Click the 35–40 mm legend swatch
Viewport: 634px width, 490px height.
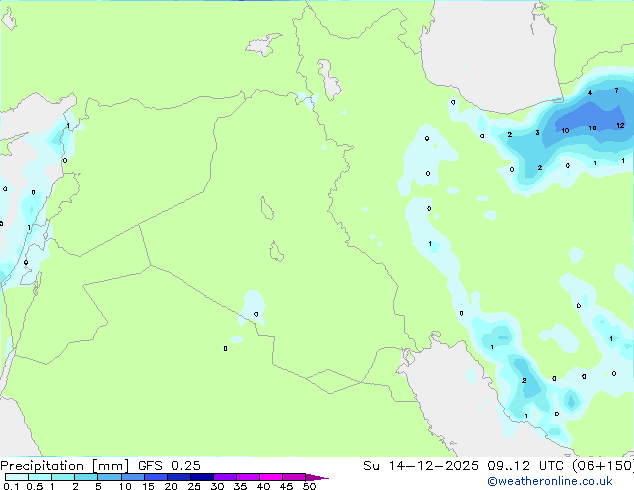(x=247, y=477)
